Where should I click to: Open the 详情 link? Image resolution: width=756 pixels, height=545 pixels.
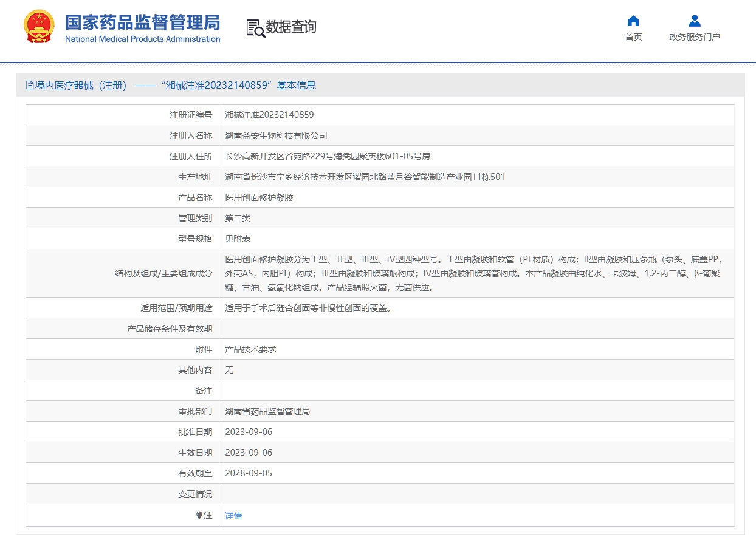pyautogui.click(x=233, y=516)
